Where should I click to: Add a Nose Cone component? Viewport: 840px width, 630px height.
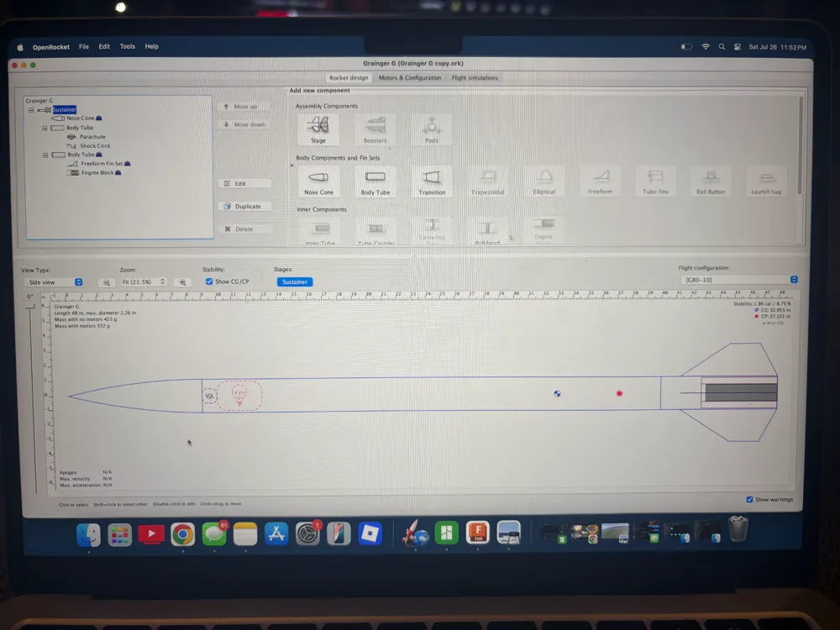click(318, 181)
